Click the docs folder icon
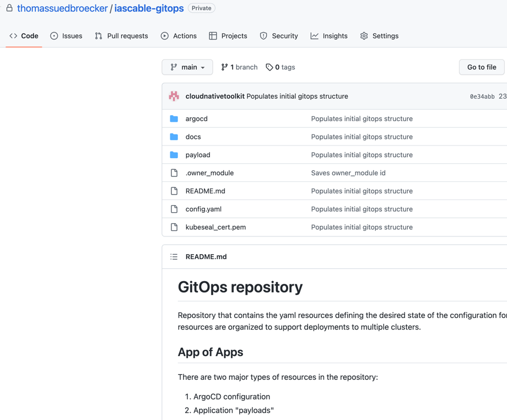This screenshot has width=507, height=420. [x=174, y=137]
